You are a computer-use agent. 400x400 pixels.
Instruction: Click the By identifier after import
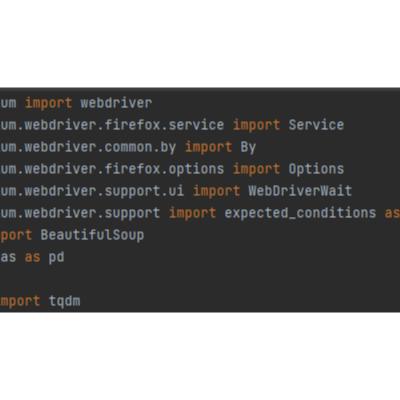[248, 147]
